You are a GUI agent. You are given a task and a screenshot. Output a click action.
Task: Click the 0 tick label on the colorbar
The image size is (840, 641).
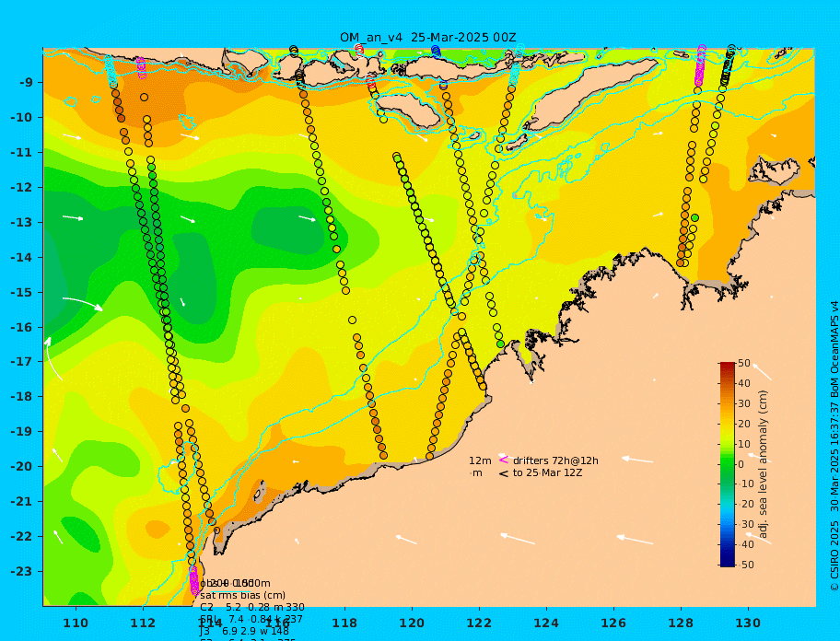pyautogui.click(x=741, y=464)
